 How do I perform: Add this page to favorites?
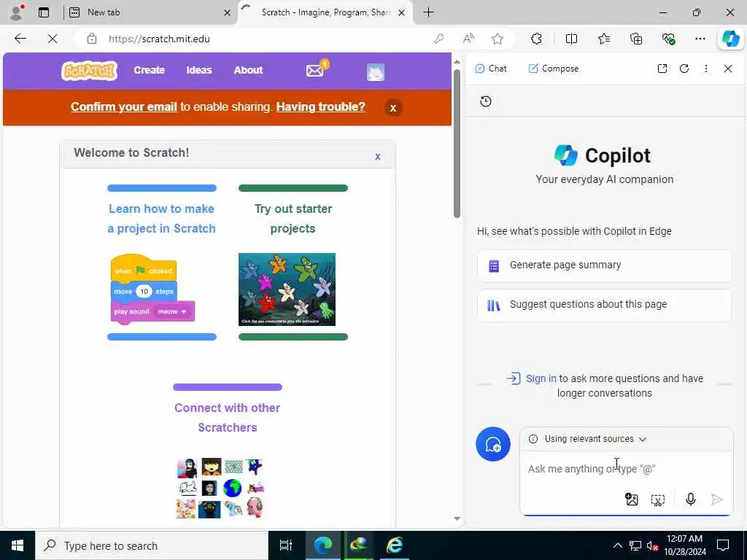point(498,39)
